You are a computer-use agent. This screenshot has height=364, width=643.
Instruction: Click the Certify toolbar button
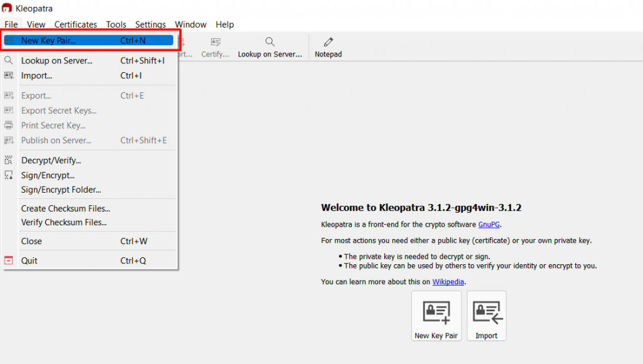point(215,47)
